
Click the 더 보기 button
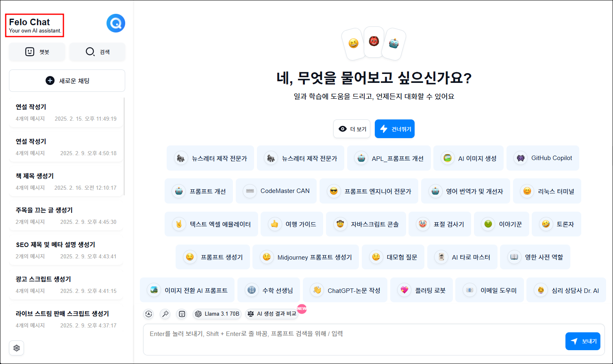point(352,129)
